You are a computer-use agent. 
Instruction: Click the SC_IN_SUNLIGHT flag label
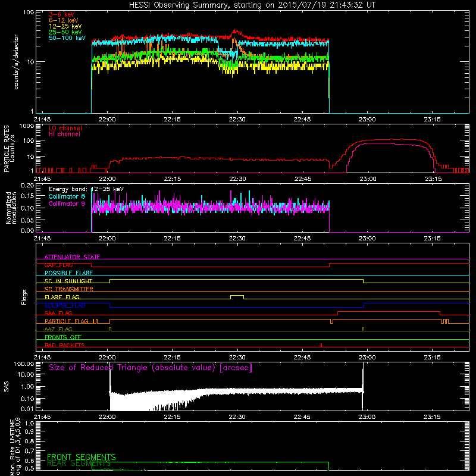pyautogui.click(x=68, y=281)
